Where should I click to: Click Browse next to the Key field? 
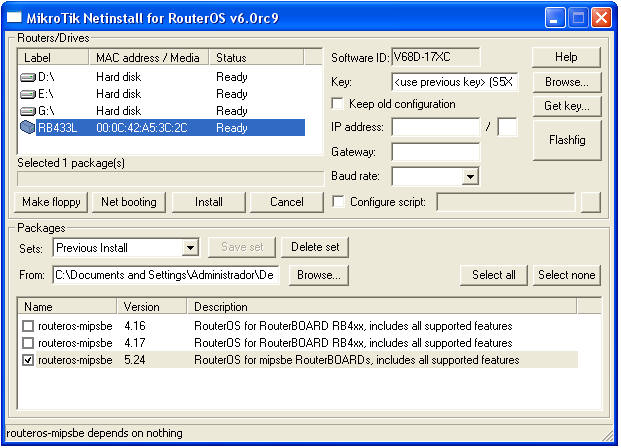tap(567, 82)
